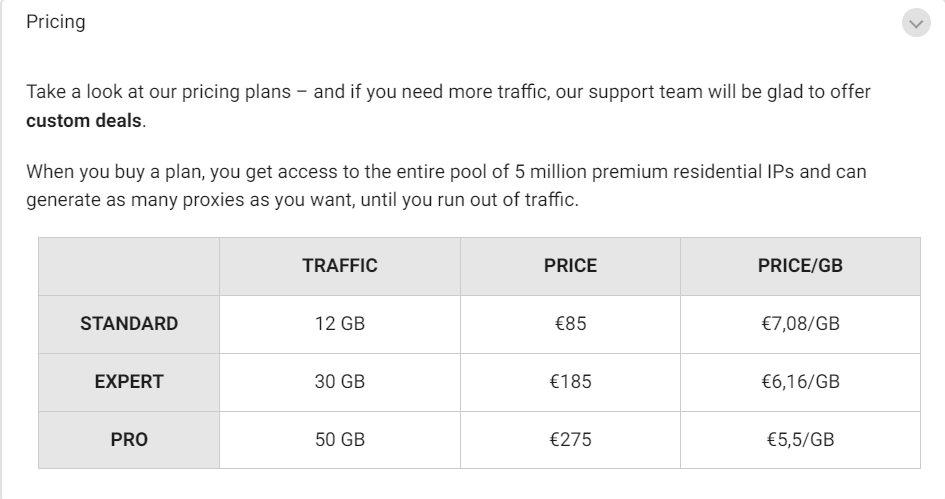The width and height of the screenshot is (945, 499).
Task: Click the €85 price cell
Action: [570, 324]
